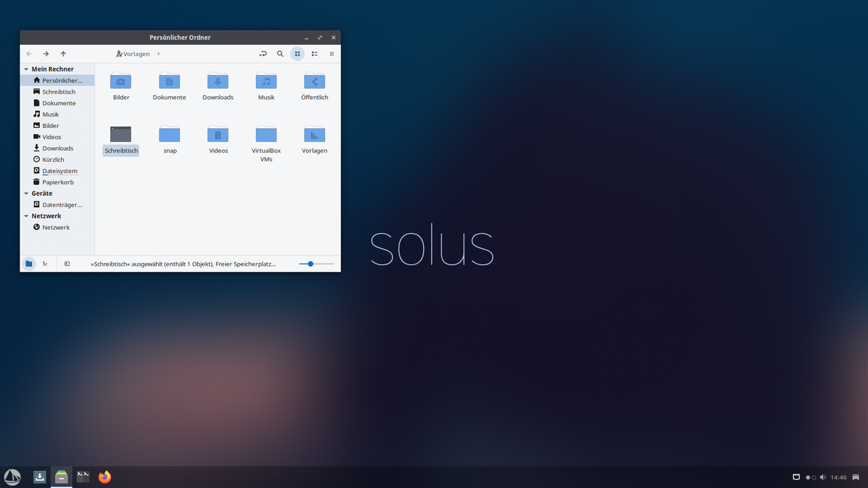This screenshot has width=868, height=488.
Task: Open the file search magnifier
Action: coord(280,54)
